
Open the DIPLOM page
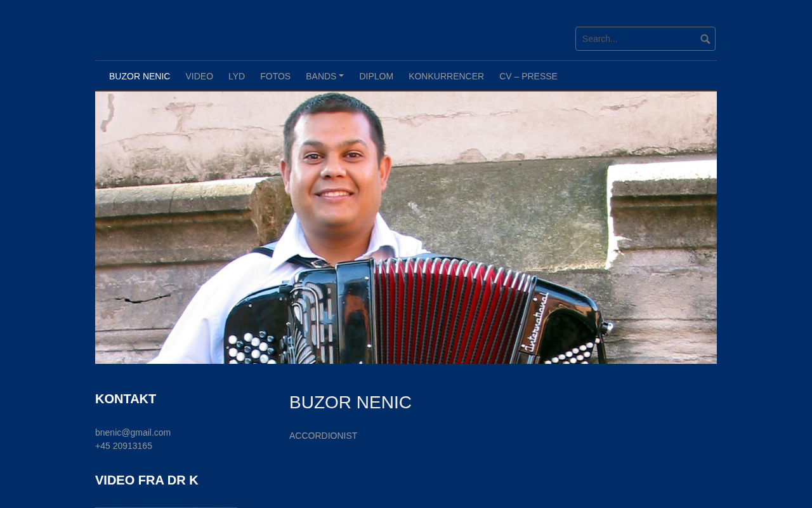point(376,76)
